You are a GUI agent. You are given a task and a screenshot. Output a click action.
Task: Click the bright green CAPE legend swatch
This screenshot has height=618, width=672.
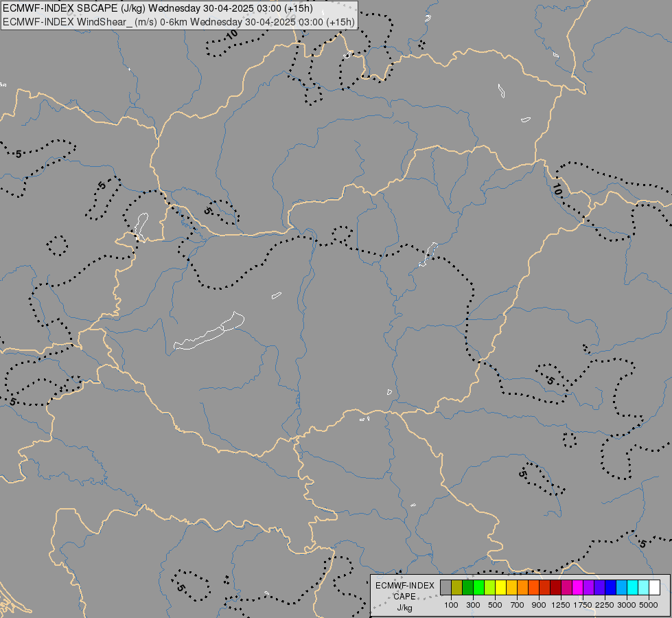click(x=478, y=587)
